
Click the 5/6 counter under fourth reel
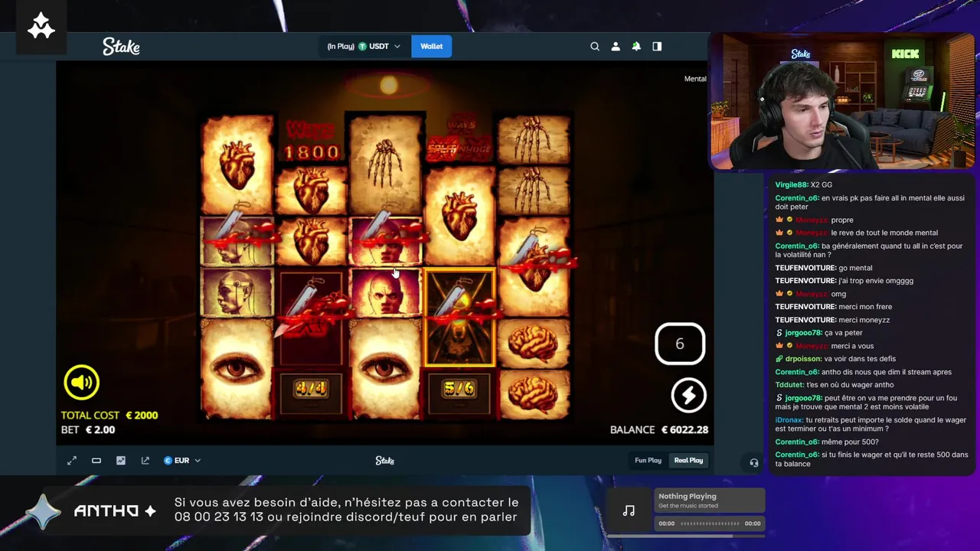pyautogui.click(x=459, y=390)
